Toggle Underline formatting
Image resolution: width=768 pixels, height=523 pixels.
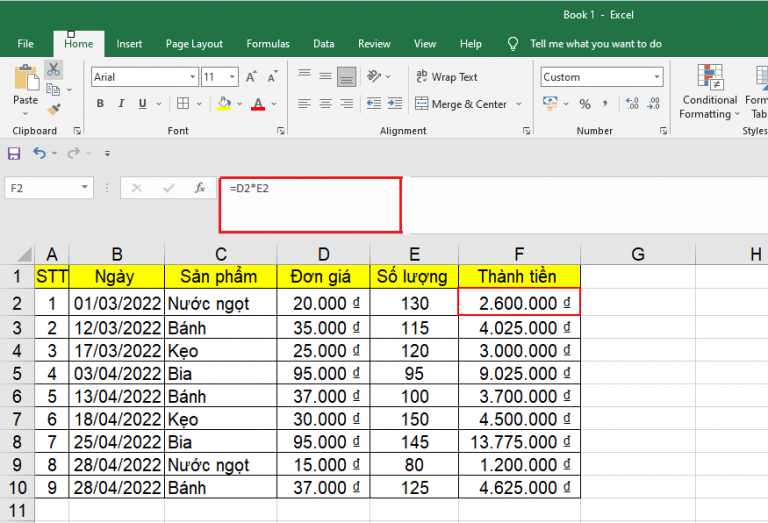click(142, 103)
